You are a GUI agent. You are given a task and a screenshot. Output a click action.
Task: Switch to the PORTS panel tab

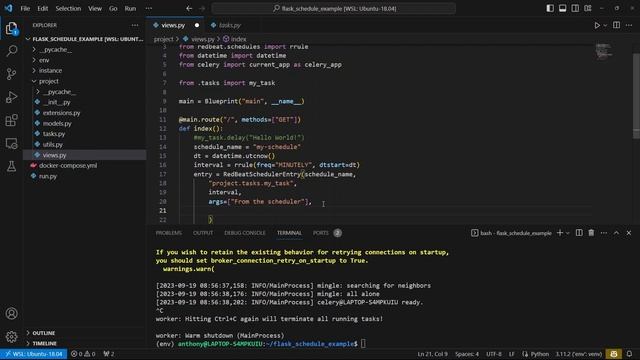tap(320, 233)
